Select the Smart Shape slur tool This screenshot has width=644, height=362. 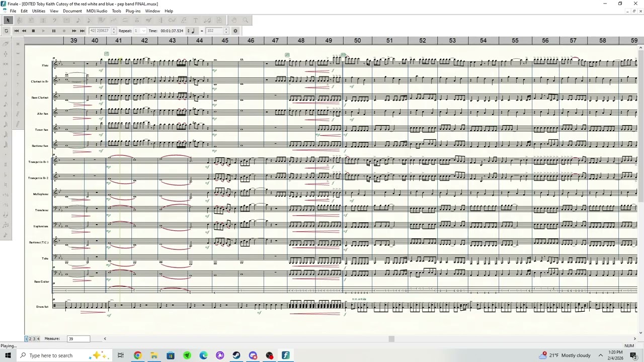click(125, 20)
